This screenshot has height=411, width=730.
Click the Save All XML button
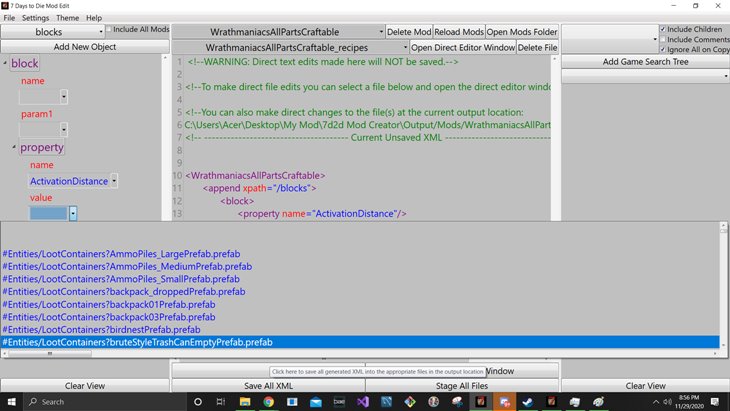coord(268,385)
